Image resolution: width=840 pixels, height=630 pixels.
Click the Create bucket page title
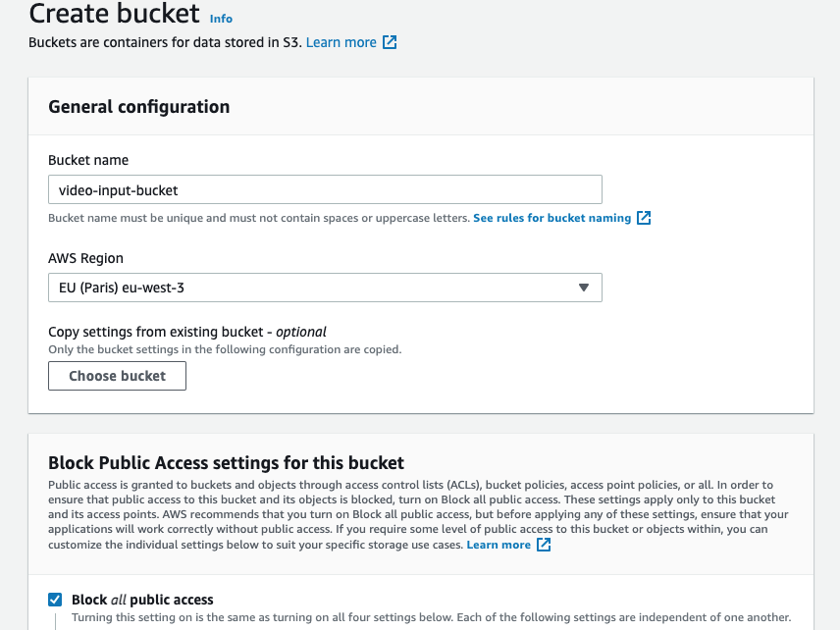click(x=113, y=15)
